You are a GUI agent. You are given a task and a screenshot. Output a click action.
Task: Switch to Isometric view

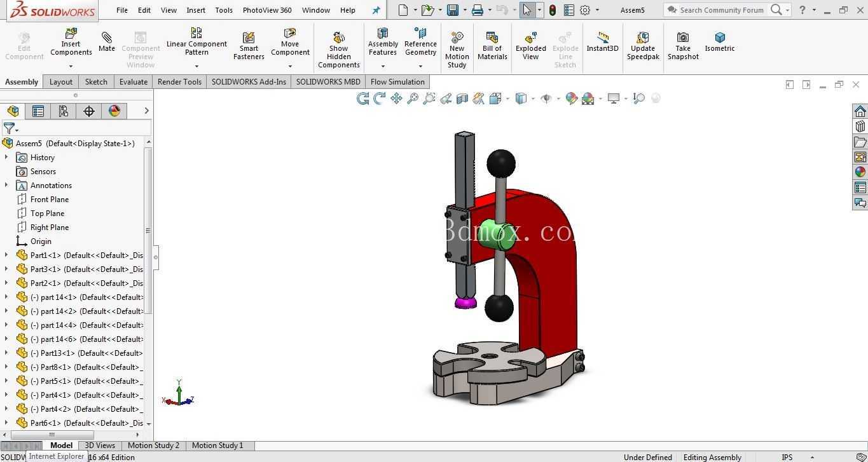click(x=720, y=42)
